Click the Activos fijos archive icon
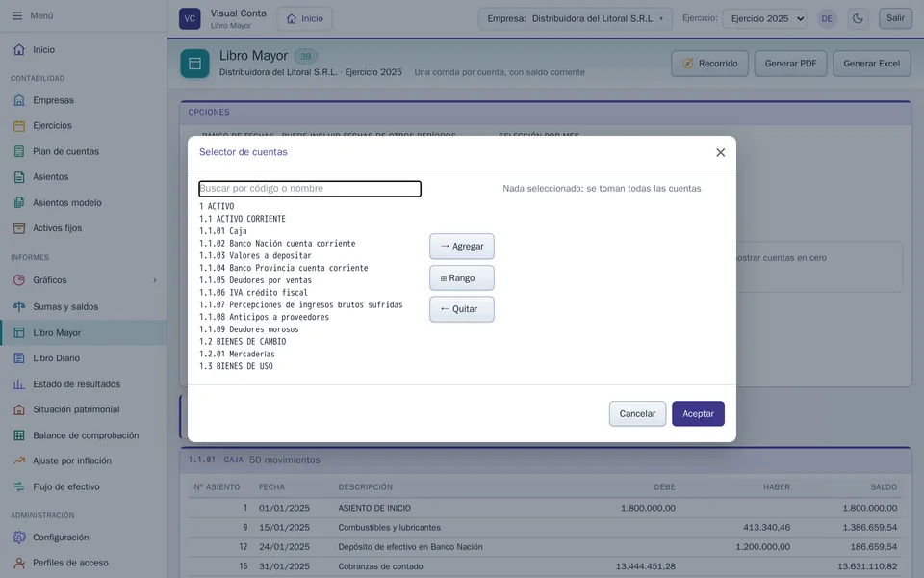Screen dimensions: 924x578 (x=19, y=228)
